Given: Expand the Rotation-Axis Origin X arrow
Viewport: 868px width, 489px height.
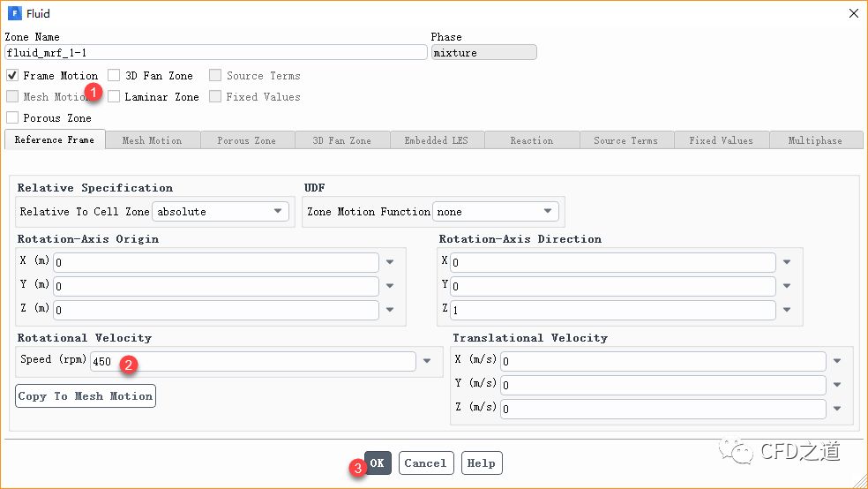Looking at the screenshot, I should point(390,262).
